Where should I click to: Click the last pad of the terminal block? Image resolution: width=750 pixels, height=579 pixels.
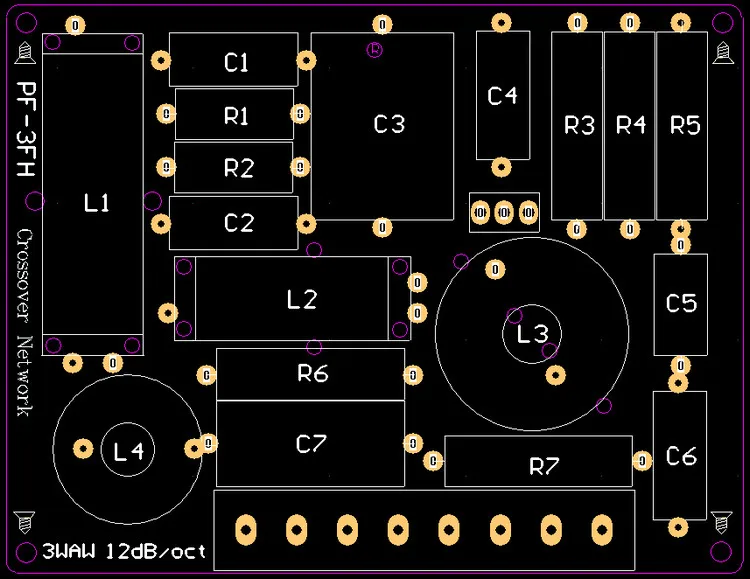pos(602,530)
